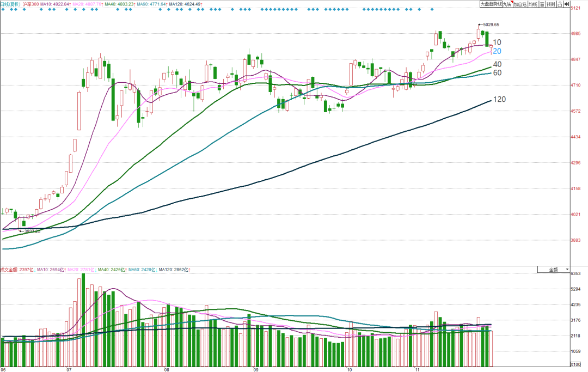This screenshot has width=588, height=372.
Task: Select the MA60: 4771.64 price label
Action: (x=152, y=4)
